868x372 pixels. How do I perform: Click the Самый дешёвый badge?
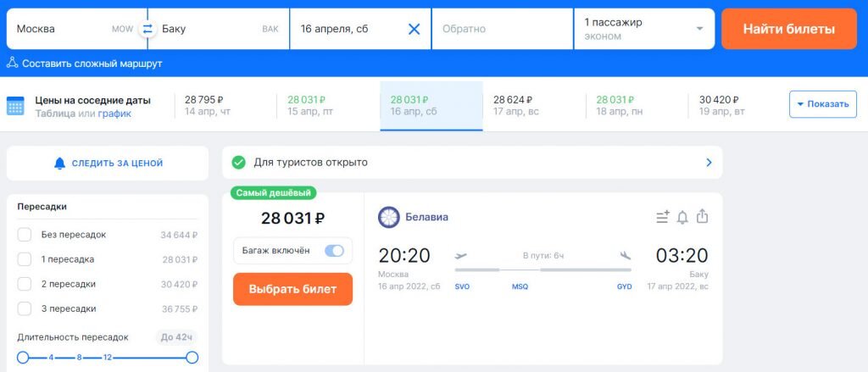(x=273, y=192)
